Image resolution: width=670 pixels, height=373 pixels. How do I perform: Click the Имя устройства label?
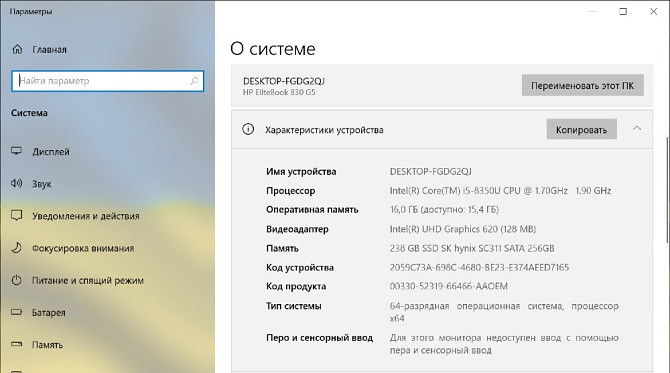(301, 172)
